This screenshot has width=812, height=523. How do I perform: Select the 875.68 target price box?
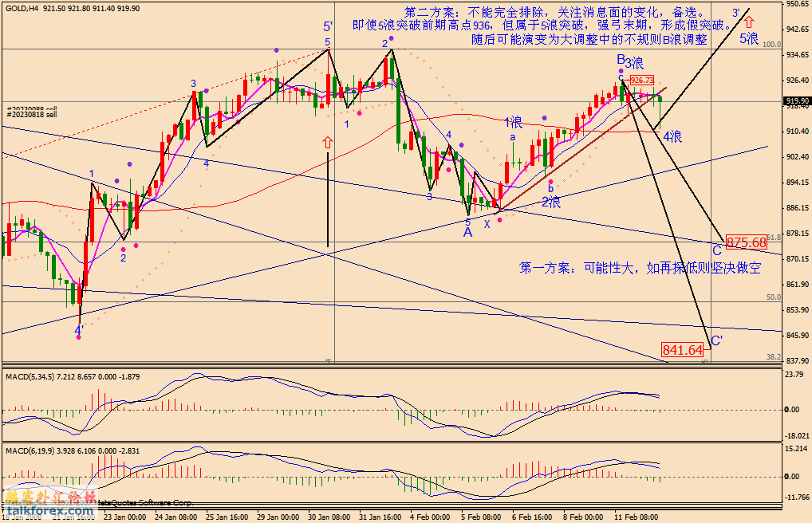tap(746, 242)
